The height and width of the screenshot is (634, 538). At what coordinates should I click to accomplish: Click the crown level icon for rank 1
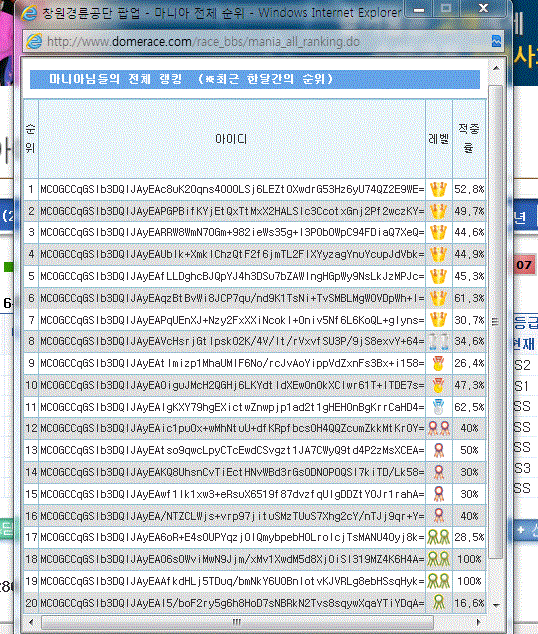[x=438, y=189]
